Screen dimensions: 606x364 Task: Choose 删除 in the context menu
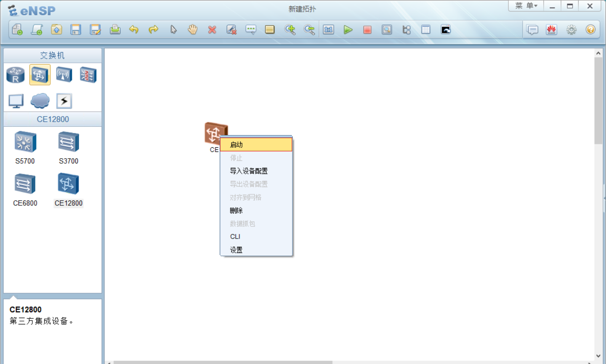(256, 210)
